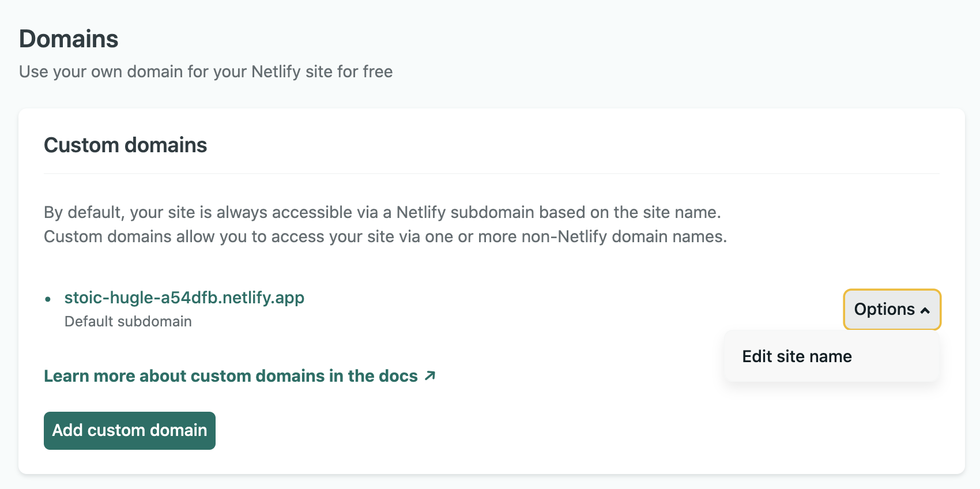
Task: Click the Custom domains section heading
Action: point(126,145)
